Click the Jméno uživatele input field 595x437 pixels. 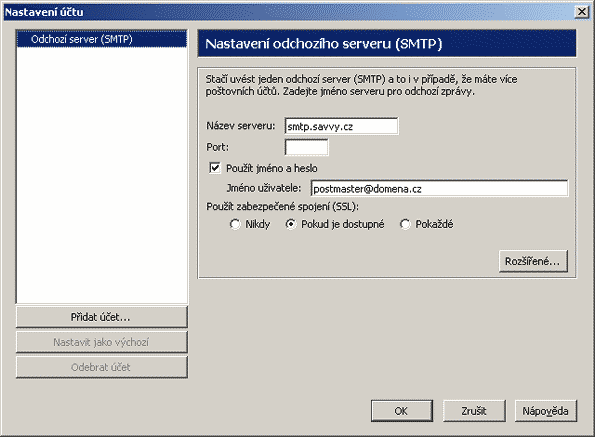tap(439, 188)
